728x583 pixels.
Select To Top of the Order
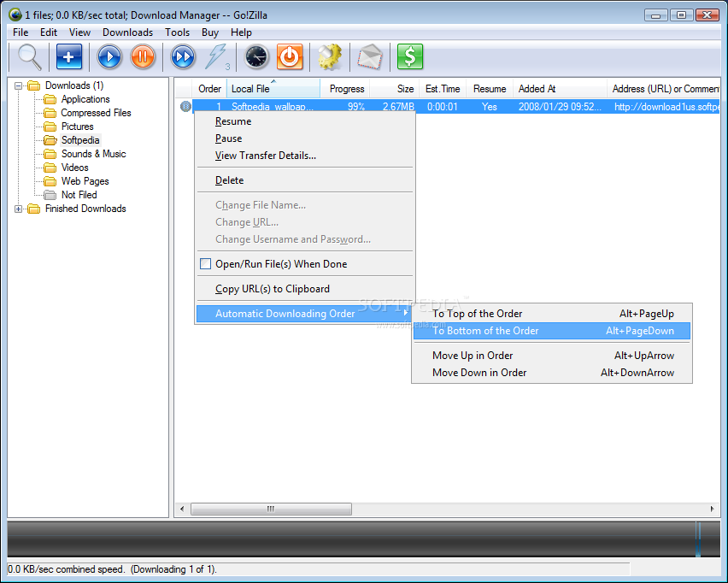pos(552,314)
